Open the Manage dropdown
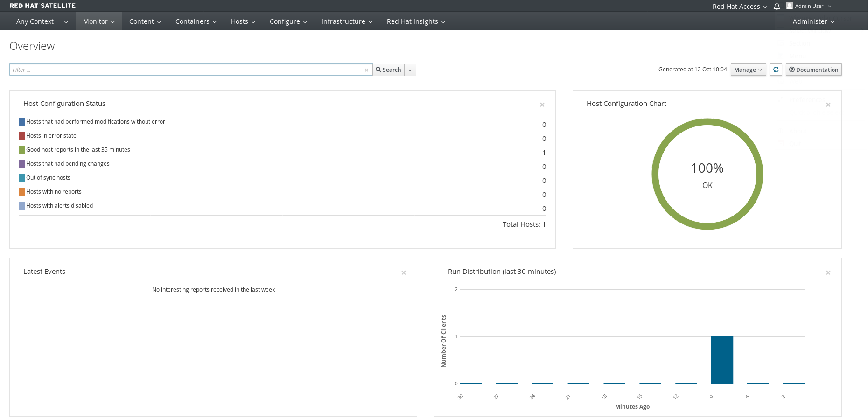868x419 pixels. click(x=748, y=70)
